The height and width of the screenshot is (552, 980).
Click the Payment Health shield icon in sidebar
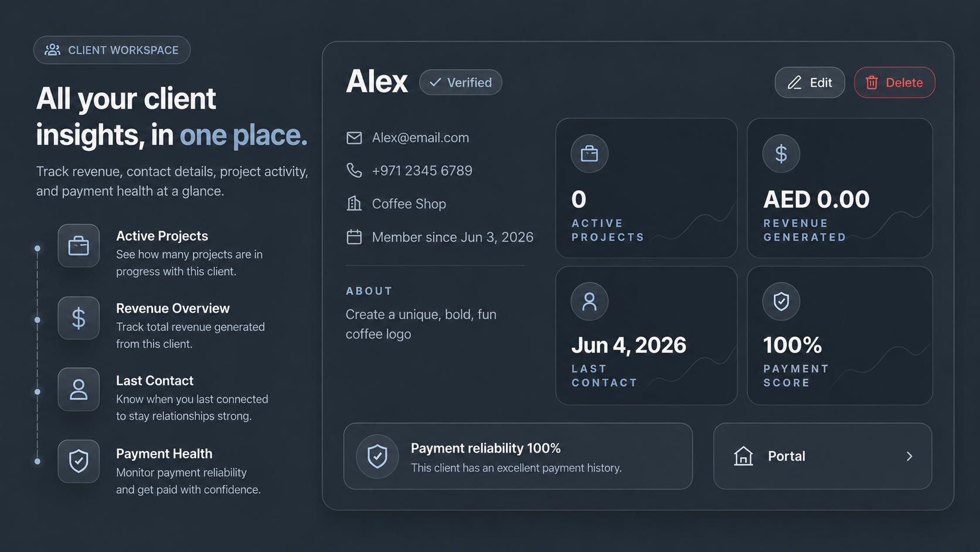pyautogui.click(x=79, y=461)
